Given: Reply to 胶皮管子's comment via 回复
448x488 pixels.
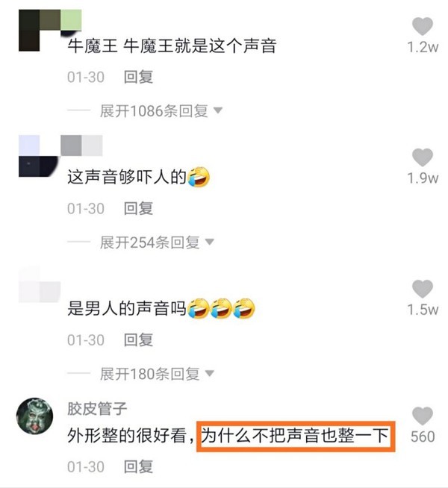Looking at the screenshot, I should 138,466.
